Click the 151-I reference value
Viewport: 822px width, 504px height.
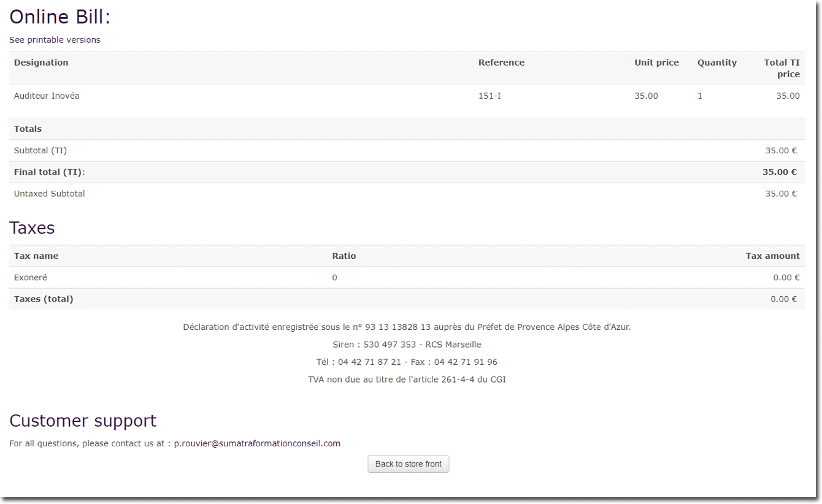pos(490,96)
